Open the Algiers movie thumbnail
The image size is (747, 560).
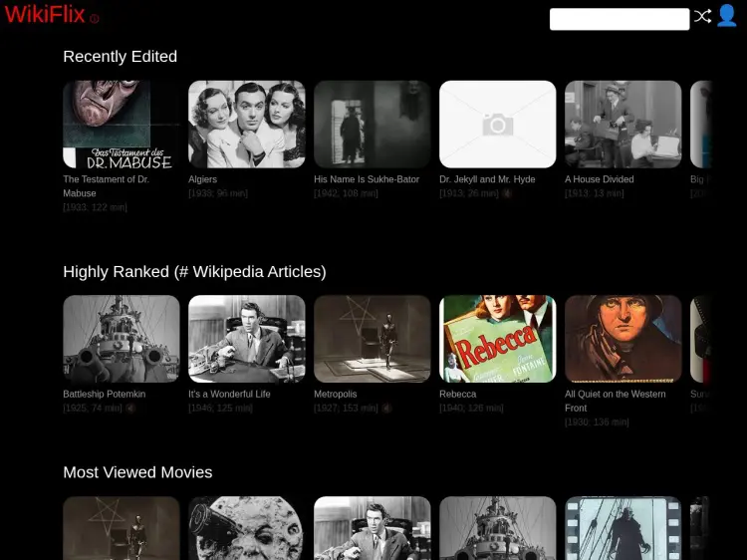[247, 125]
